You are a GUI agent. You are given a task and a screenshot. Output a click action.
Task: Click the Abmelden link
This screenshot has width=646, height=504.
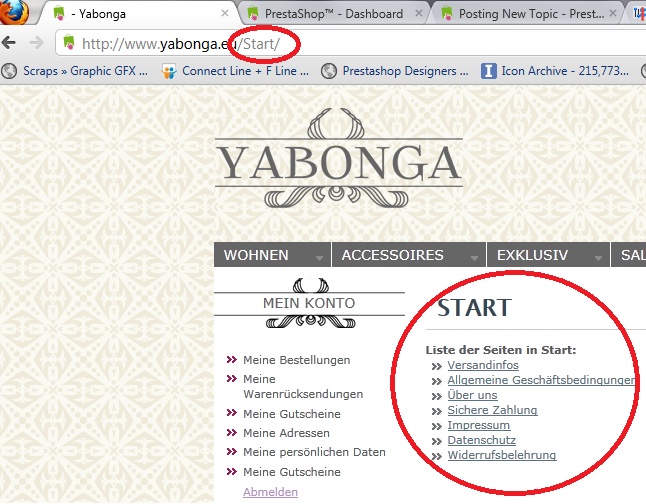coord(270,492)
